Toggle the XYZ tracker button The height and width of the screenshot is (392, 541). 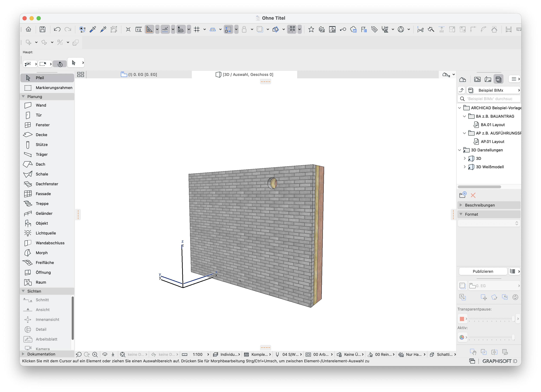point(181,29)
